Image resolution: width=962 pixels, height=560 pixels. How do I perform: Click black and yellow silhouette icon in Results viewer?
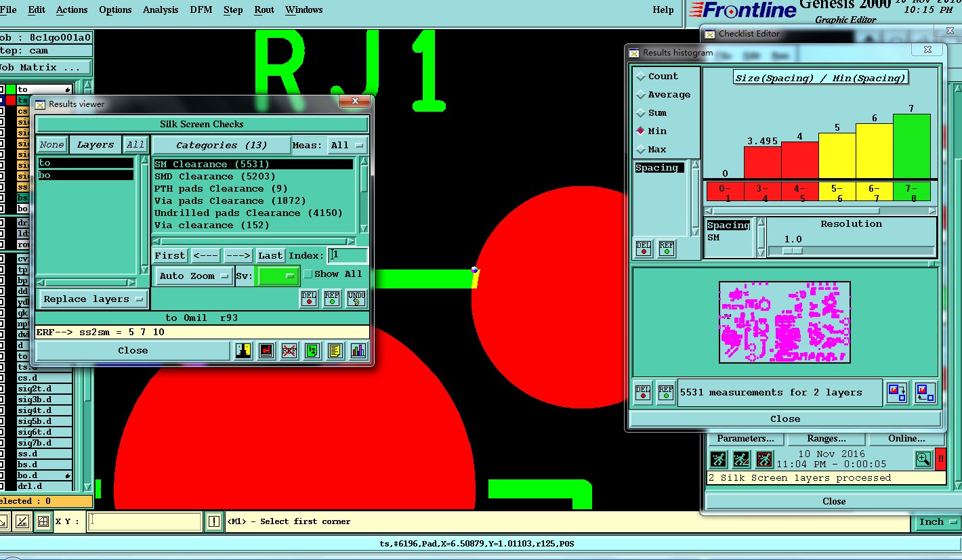coord(244,350)
